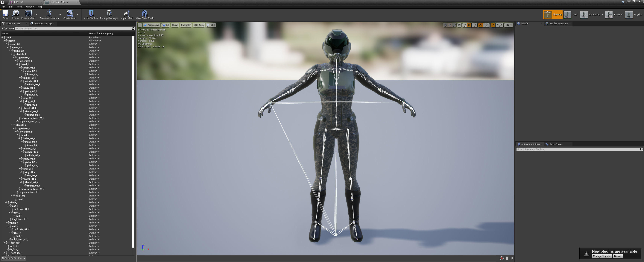Dismiss the new plugins notification
Image resolution: width=644 pixels, height=262 pixels.
(x=618, y=256)
